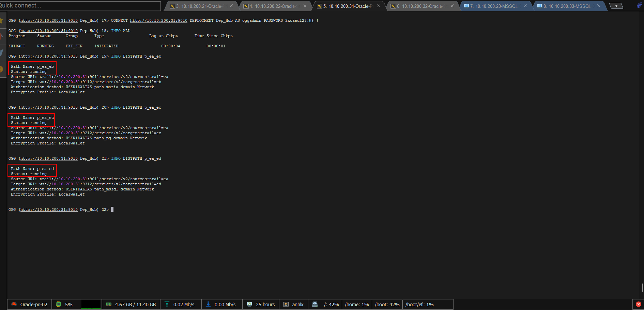
Task: Close tab 5. 10.10.200.31-Oracle
Action: click(379, 6)
